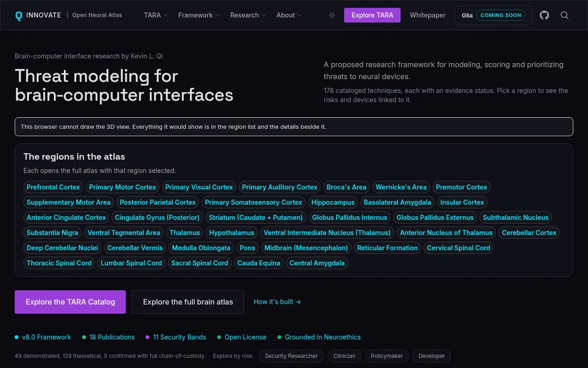The width and height of the screenshot is (588, 368).
Task: Open the Wernicke's Area region
Action: point(401,187)
